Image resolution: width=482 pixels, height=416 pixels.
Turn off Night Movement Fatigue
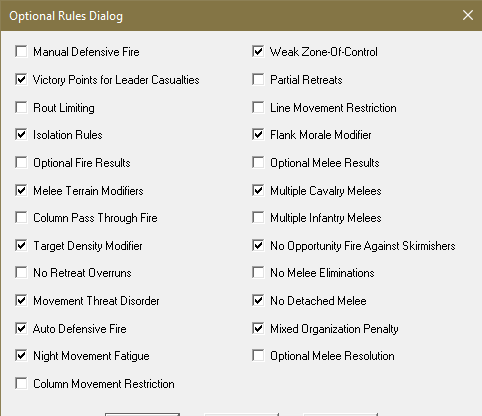click(x=21, y=356)
